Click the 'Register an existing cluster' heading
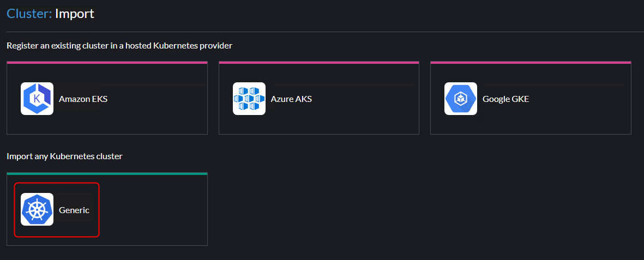Image resolution: width=644 pixels, height=260 pixels. tap(119, 46)
